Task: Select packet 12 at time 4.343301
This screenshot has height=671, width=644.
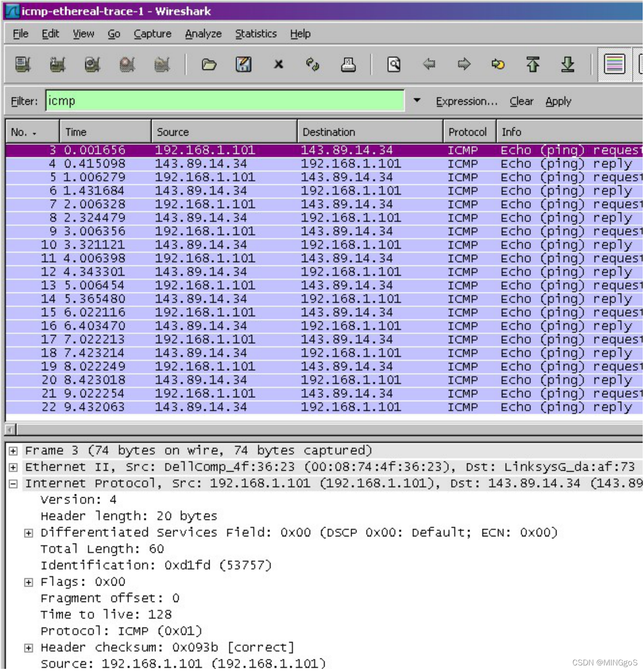Action: (324, 272)
